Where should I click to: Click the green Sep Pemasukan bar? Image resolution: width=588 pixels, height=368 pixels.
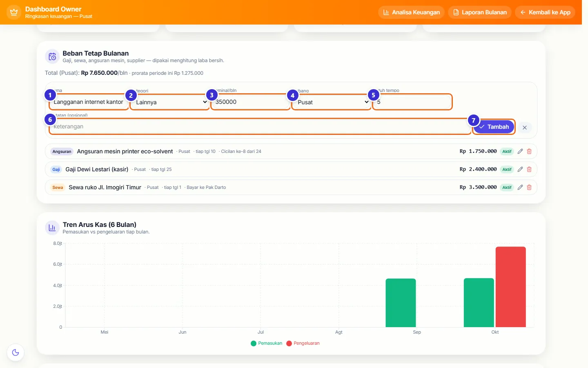point(401,303)
